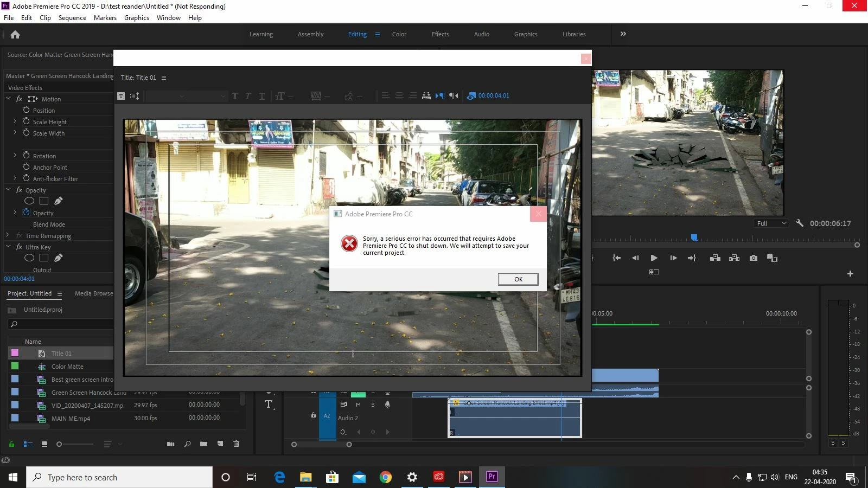Open the Editing workspace menu icon
The width and height of the screenshot is (868, 488).
[378, 34]
